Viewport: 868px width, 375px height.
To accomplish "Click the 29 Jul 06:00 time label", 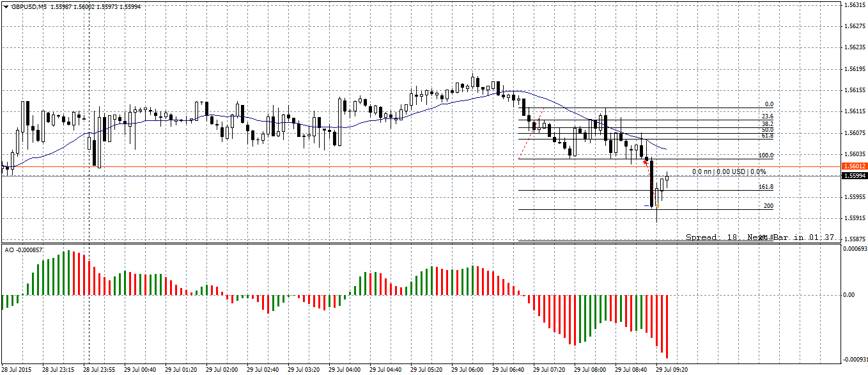I will 467,370.
